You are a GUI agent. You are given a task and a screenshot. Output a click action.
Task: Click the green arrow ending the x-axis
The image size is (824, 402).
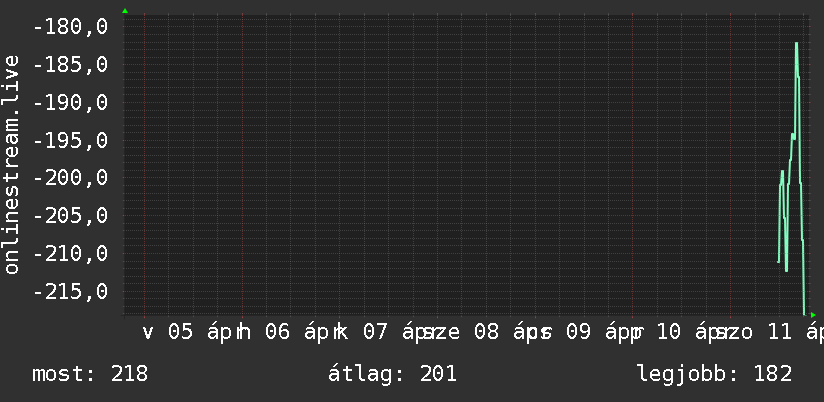coord(814,314)
